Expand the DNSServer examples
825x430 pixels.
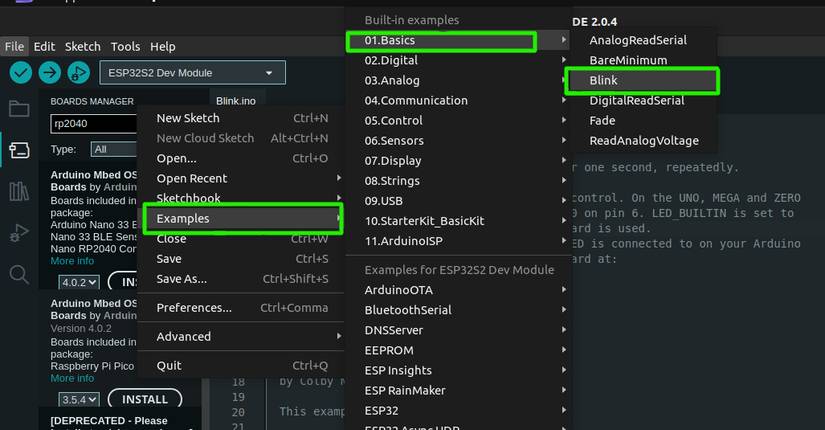point(458,330)
